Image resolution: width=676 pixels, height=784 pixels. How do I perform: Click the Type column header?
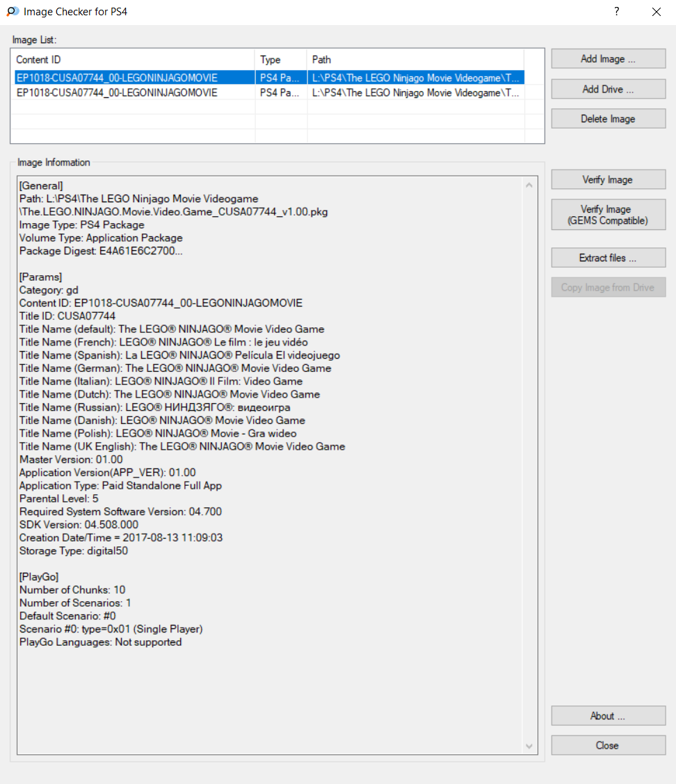click(281, 60)
